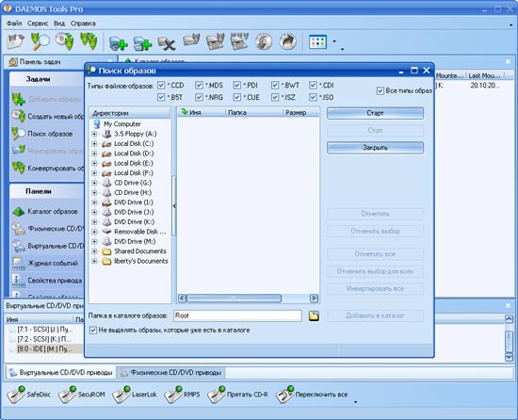Open the Вид menu
518x420 pixels.
pyautogui.click(x=59, y=24)
